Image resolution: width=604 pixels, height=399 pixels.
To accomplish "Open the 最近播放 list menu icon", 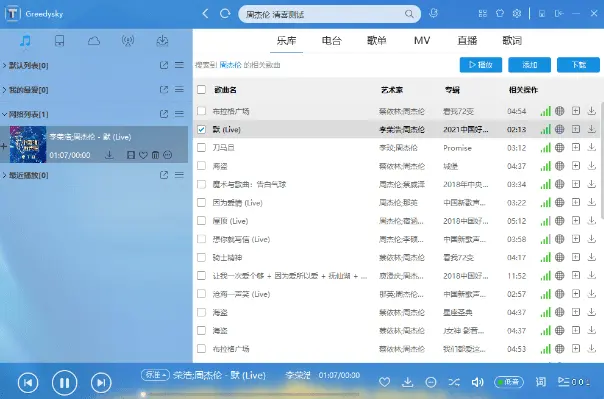I will click(x=179, y=175).
